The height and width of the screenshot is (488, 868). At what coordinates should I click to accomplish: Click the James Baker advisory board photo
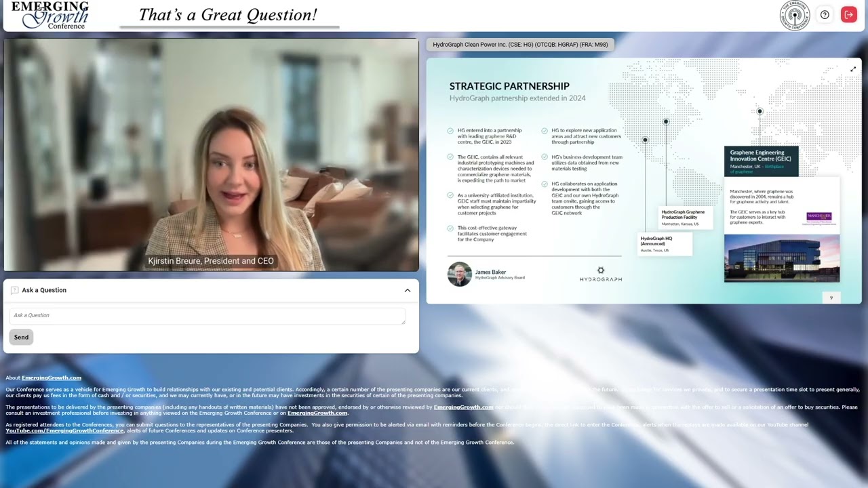(459, 274)
